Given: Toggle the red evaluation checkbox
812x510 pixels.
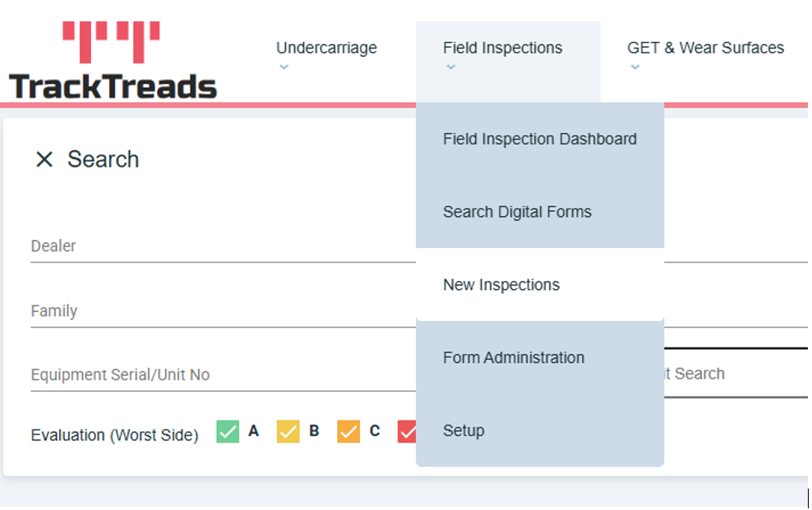Looking at the screenshot, I should (x=407, y=431).
